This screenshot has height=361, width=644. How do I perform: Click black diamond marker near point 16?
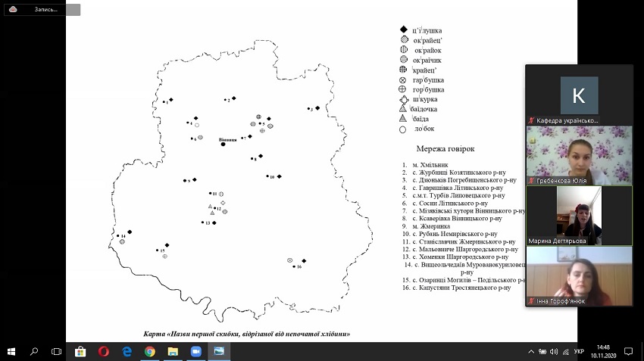(x=304, y=261)
